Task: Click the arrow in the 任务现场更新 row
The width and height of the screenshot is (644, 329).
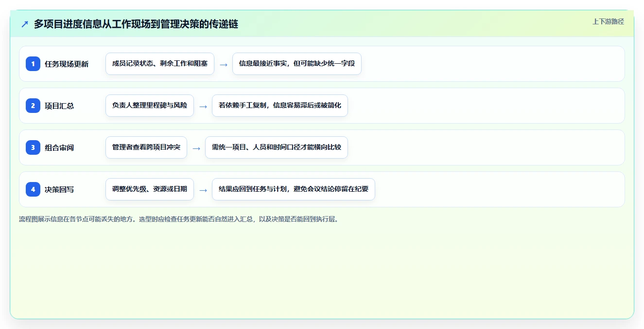Action: click(x=224, y=64)
